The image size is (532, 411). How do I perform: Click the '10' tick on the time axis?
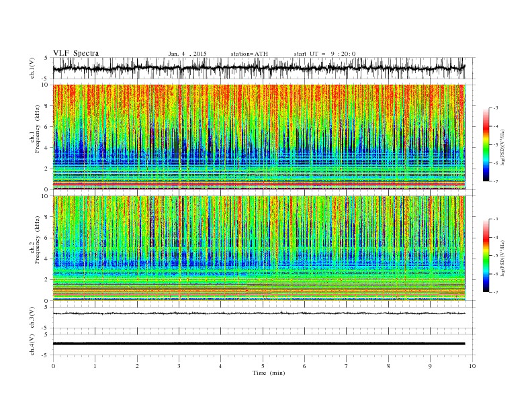pos(472,366)
